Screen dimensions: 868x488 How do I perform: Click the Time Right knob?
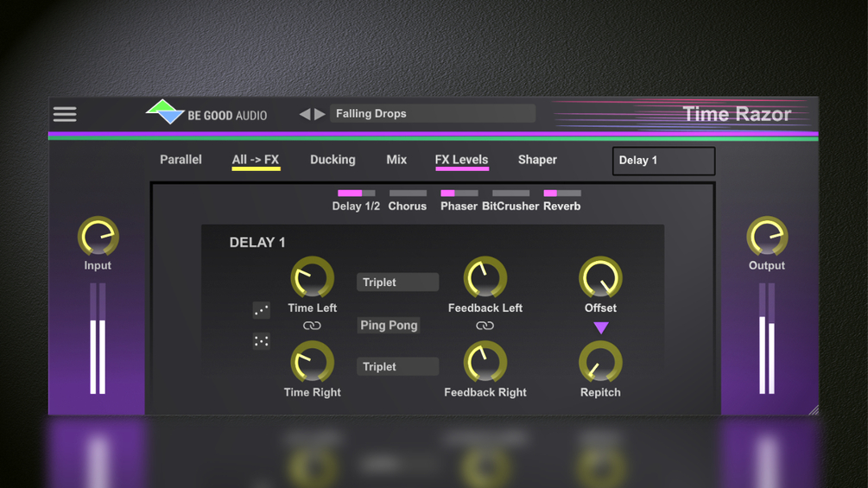[312, 363]
